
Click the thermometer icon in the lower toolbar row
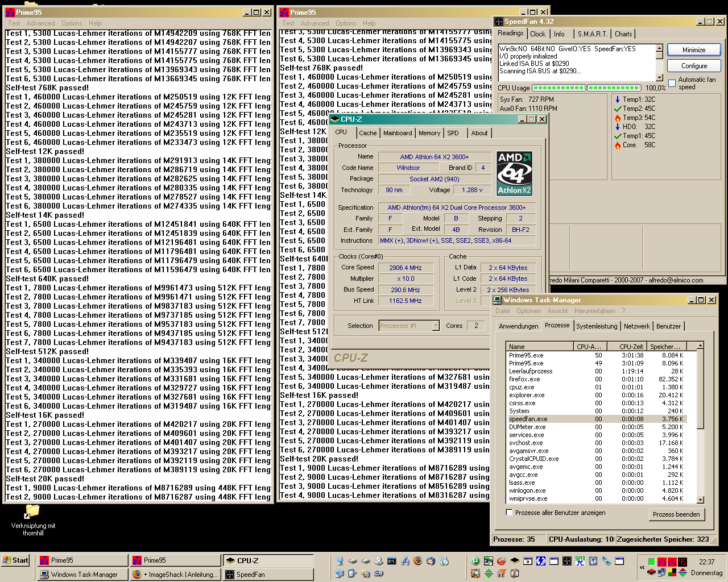coord(514,573)
